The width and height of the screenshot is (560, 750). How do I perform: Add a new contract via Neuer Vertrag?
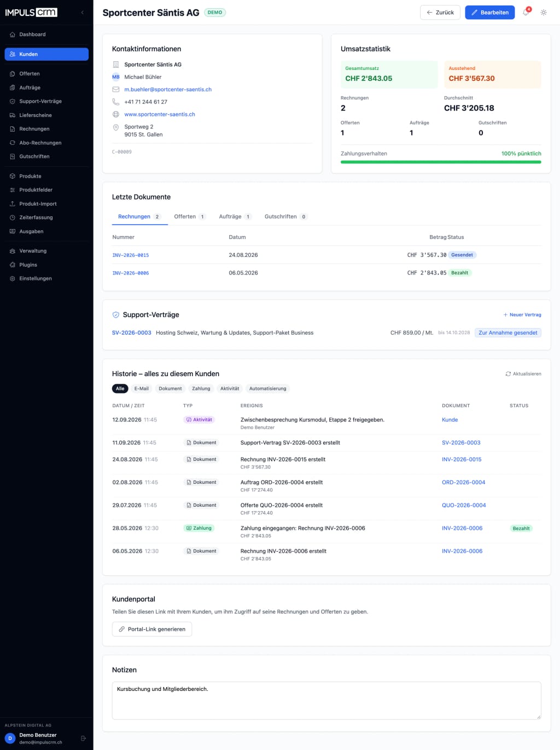point(522,315)
